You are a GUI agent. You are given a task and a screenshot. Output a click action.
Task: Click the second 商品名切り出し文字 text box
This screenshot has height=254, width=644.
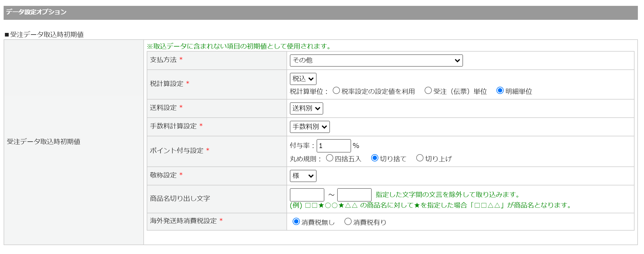point(354,195)
